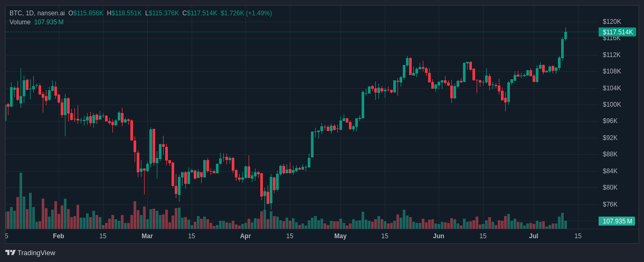644x262 pixels.
Task: Click the latest green candlestick near $117K
Action: click(565, 35)
